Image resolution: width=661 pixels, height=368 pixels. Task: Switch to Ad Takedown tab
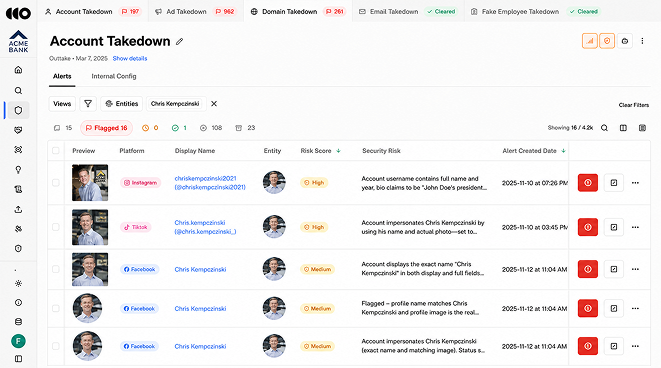coord(195,11)
